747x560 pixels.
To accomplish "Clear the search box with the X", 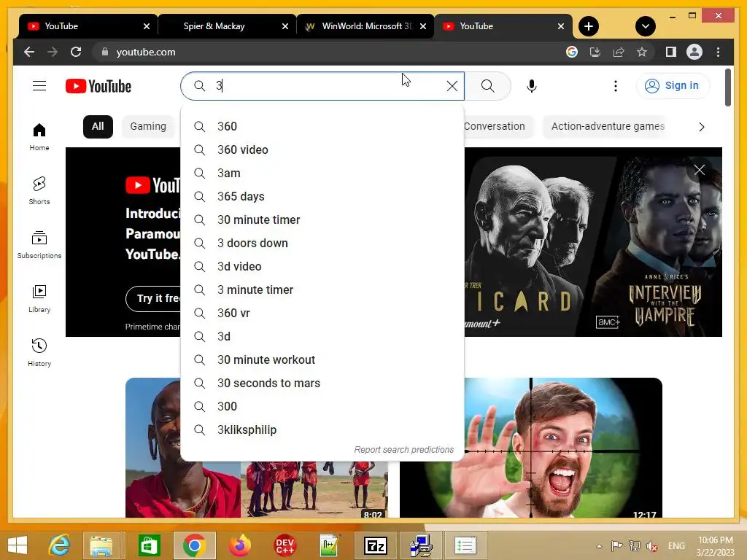I will [452, 86].
